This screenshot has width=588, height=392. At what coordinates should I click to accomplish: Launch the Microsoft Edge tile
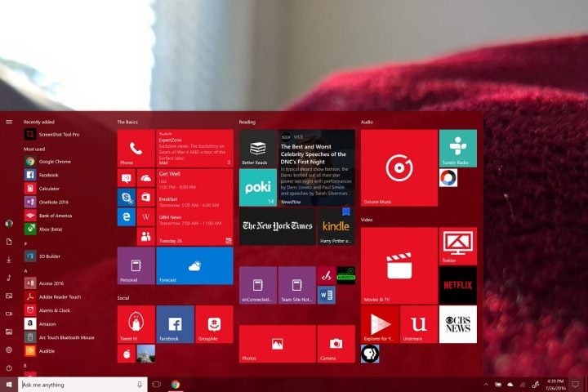point(127,216)
